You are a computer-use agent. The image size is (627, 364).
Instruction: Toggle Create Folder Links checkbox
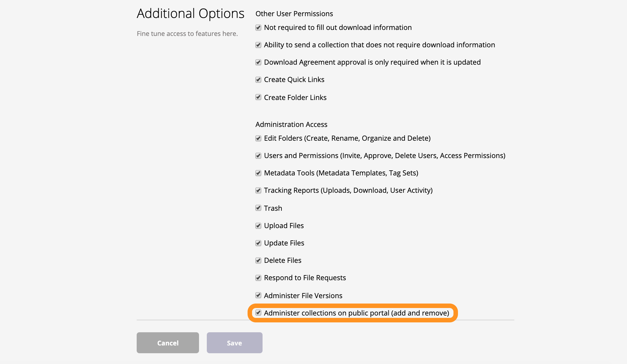click(258, 97)
